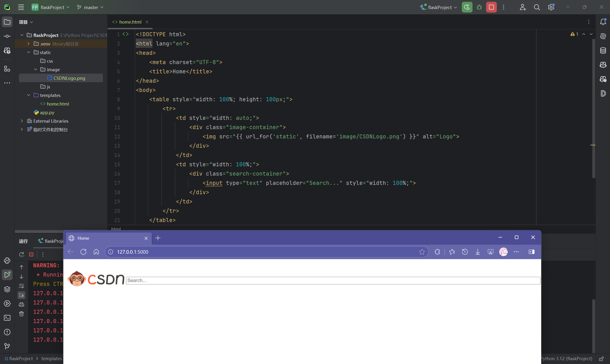Expand the .venv folder

(28, 44)
